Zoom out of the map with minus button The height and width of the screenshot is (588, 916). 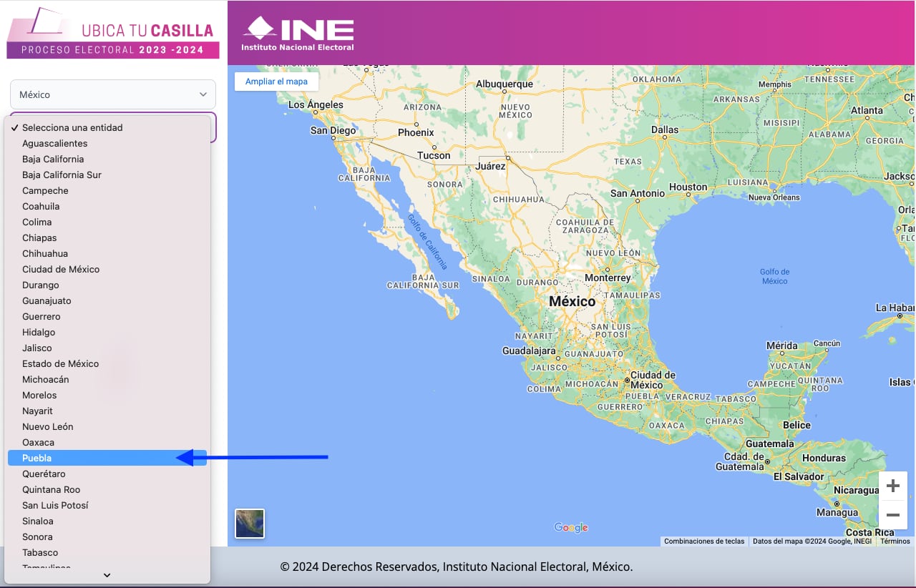point(892,515)
